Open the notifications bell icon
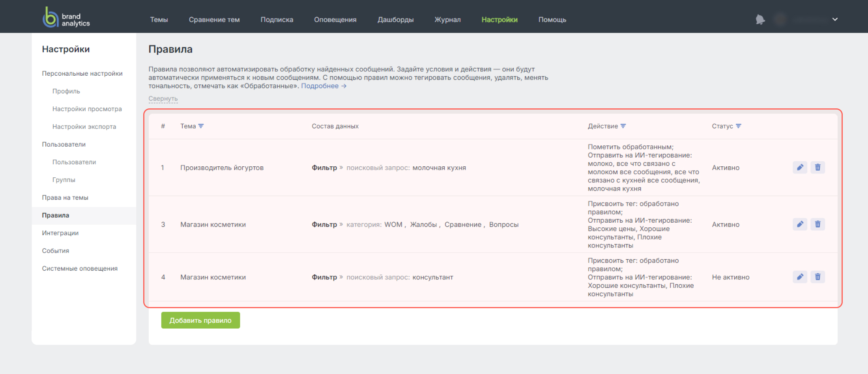 (x=760, y=19)
